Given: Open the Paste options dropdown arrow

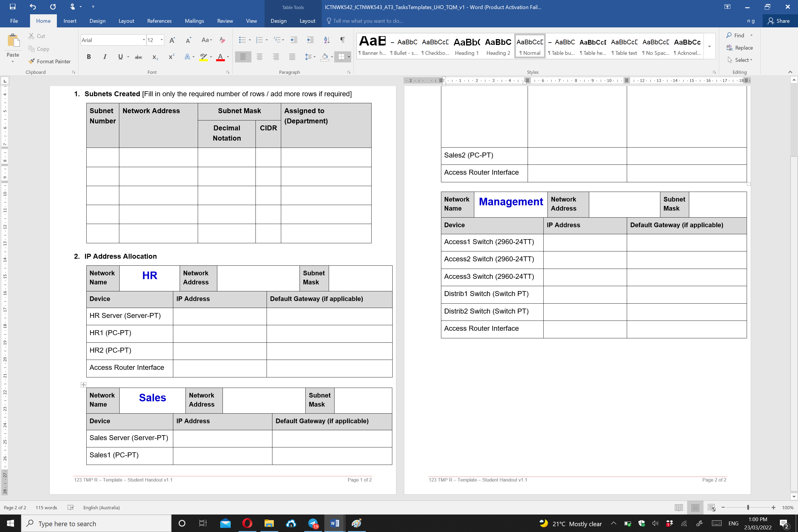Looking at the screenshot, I should click(x=13, y=62).
